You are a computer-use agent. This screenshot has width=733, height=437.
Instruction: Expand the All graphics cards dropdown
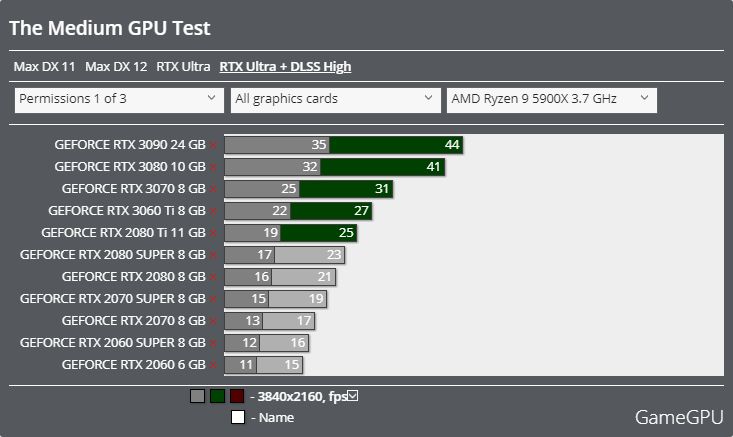[x=332, y=99]
